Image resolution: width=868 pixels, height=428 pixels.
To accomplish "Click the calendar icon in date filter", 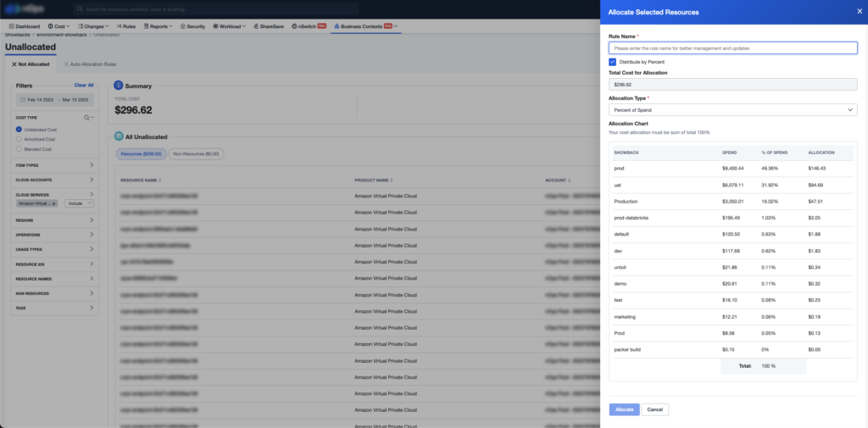I will [x=23, y=100].
